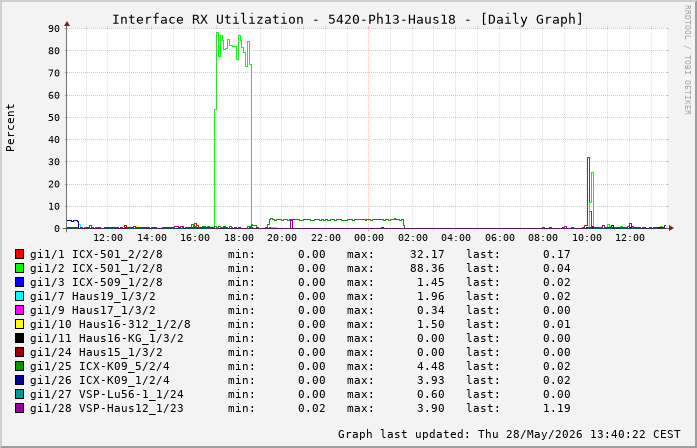Screen dimensions: 697x448
Task: Click the legend label gi1/26 ICX-K09_1/2/4
Action: [x=100, y=380]
